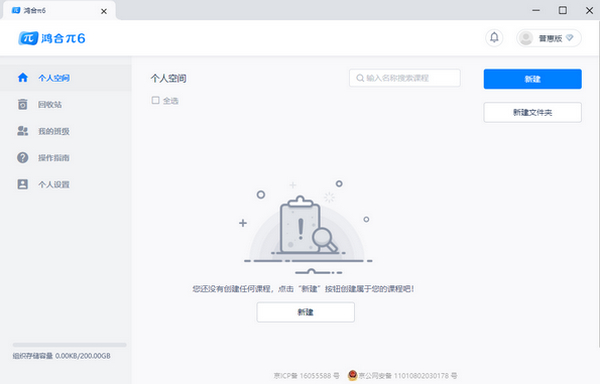The width and height of the screenshot is (600, 384).
Task: Open the 京ICP备 16055588 link
Action: tap(307, 376)
